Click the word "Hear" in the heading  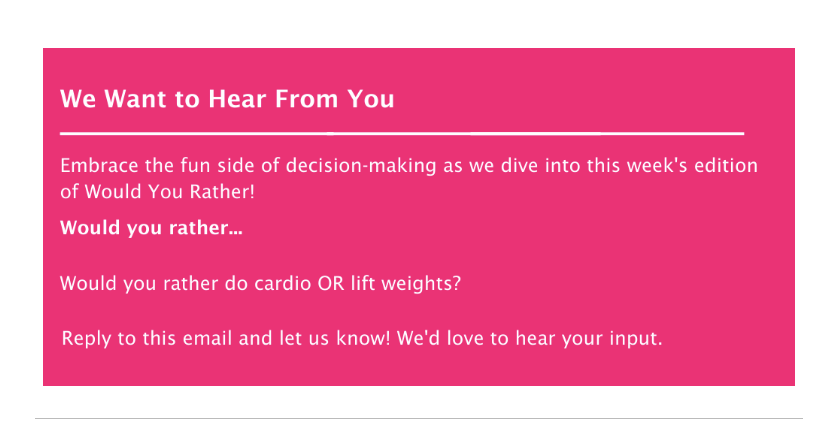point(239,99)
